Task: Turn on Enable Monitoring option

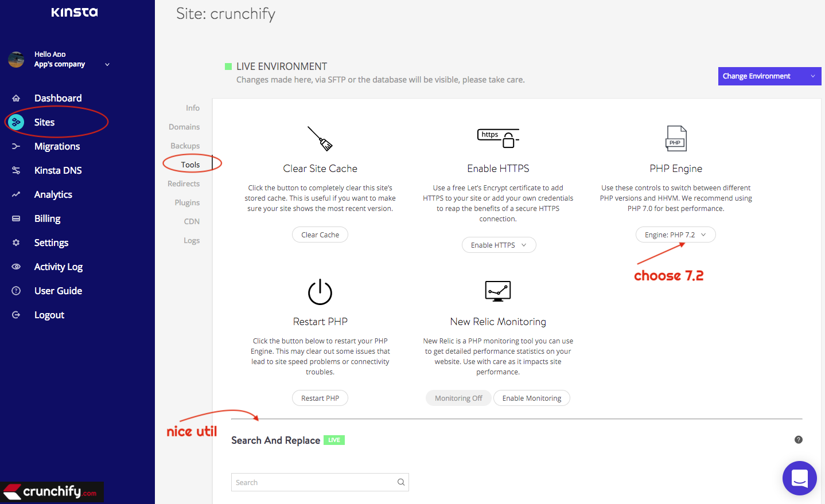Action: (531, 398)
